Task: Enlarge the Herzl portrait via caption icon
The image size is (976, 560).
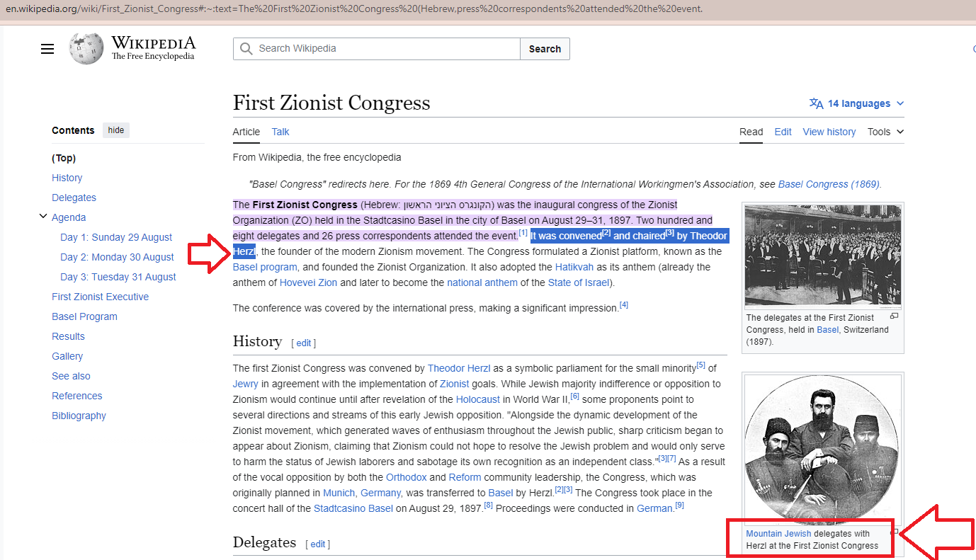Action: coord(894,532)
